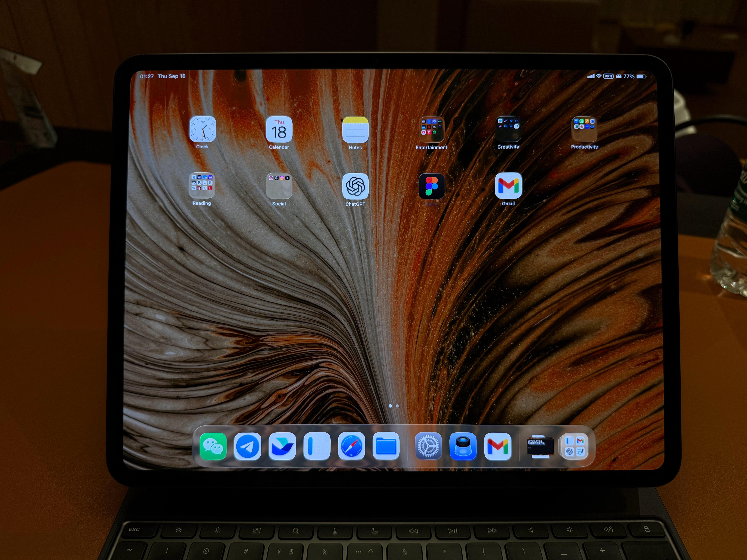
Task: Launch Safari from the dock
Action: tap(352, 446)
